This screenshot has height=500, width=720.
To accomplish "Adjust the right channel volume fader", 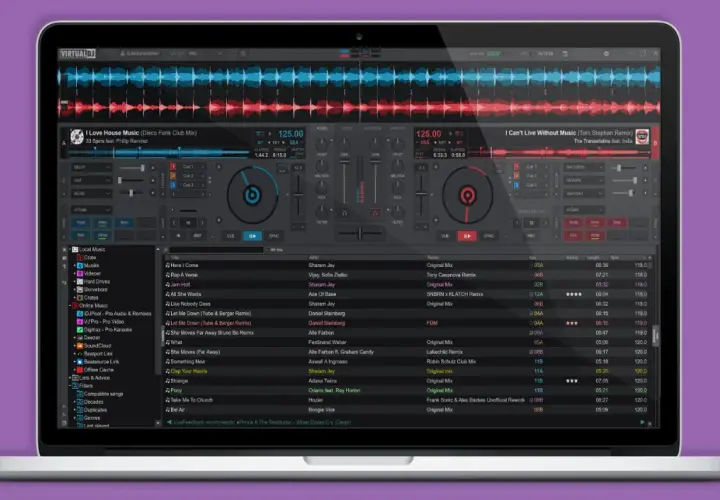I will tap(376, 181).
